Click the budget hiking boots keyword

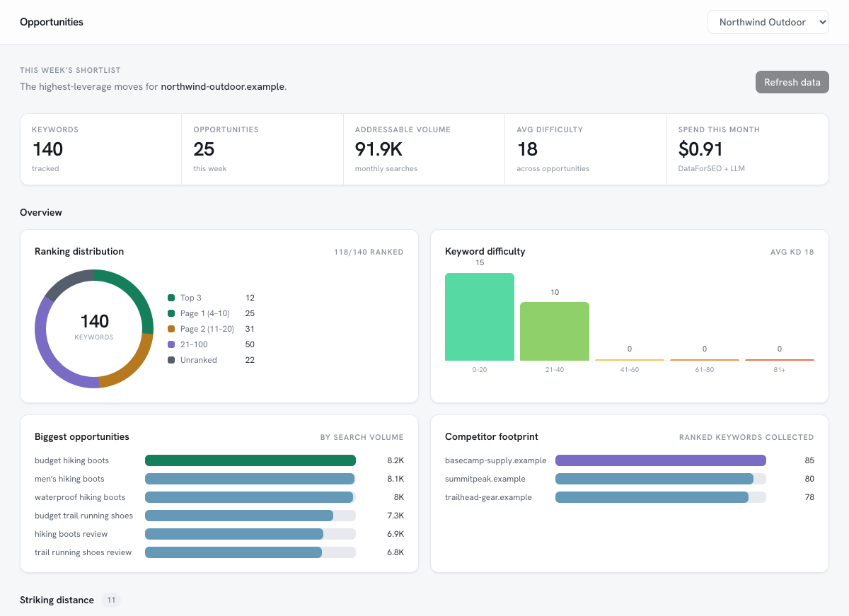[71, 460]
